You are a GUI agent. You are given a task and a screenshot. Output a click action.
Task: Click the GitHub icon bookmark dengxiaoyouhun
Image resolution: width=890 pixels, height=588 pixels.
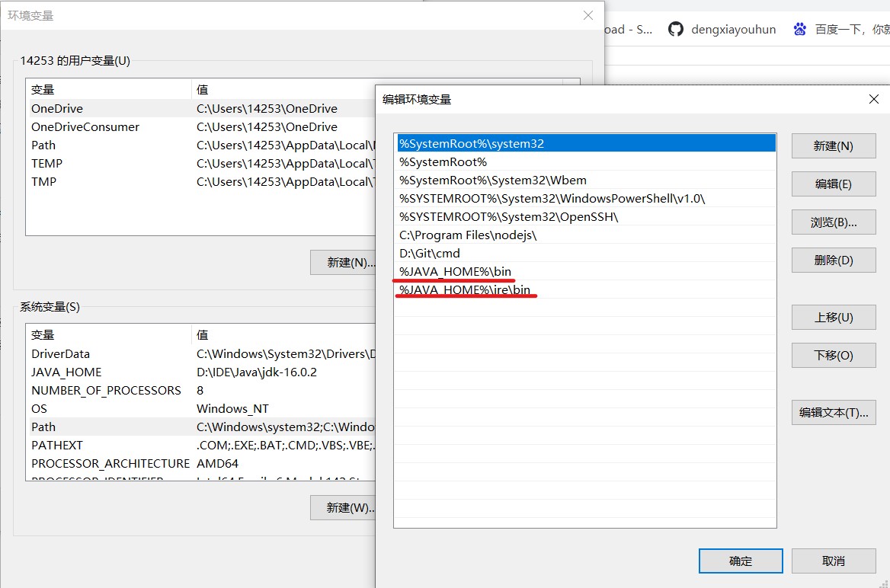click(x=675, y=29)
